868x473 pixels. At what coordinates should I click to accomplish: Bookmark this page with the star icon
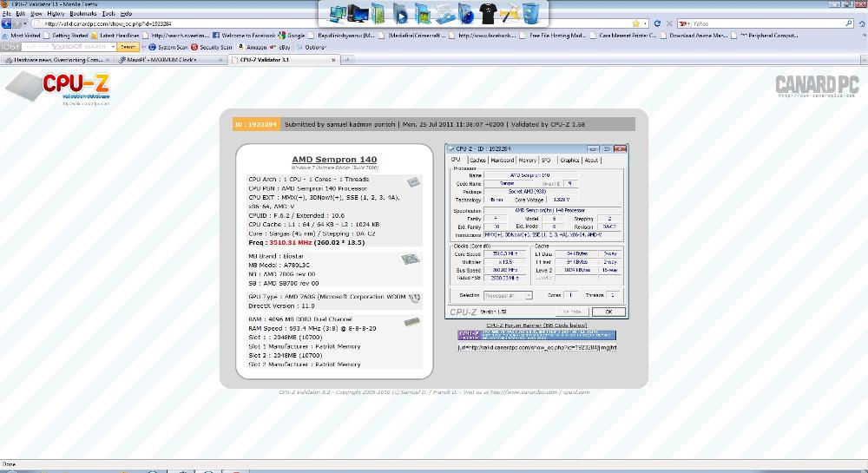[635, 23]
